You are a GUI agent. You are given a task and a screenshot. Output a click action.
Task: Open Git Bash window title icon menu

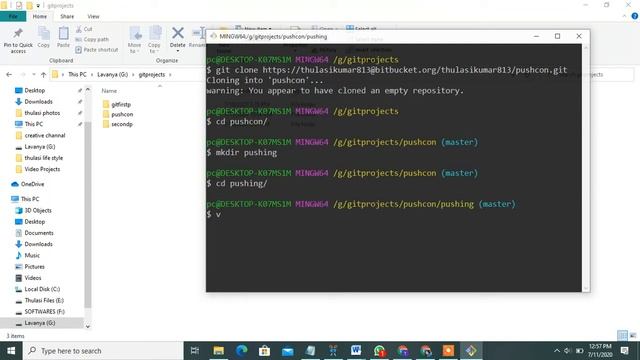click(x=213, y=36)
